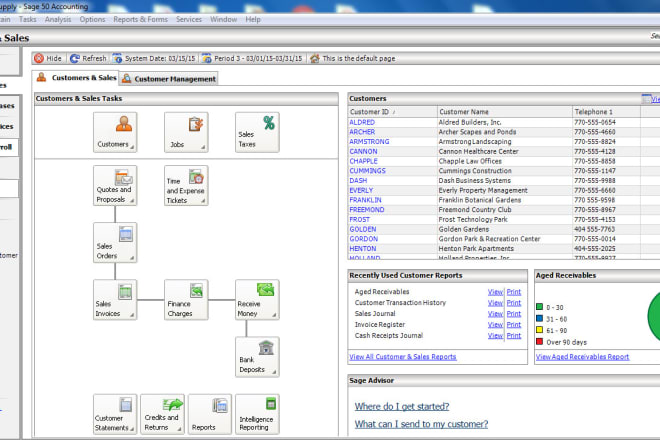660x440 pixels.
Task: Open Quotes and Proposals
Action: [x=115, y=185]
